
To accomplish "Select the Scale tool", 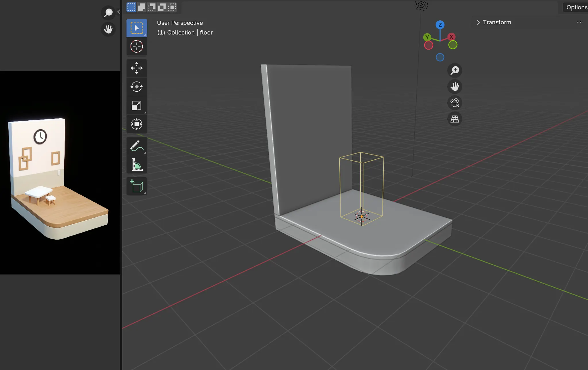I will [137, 106].
